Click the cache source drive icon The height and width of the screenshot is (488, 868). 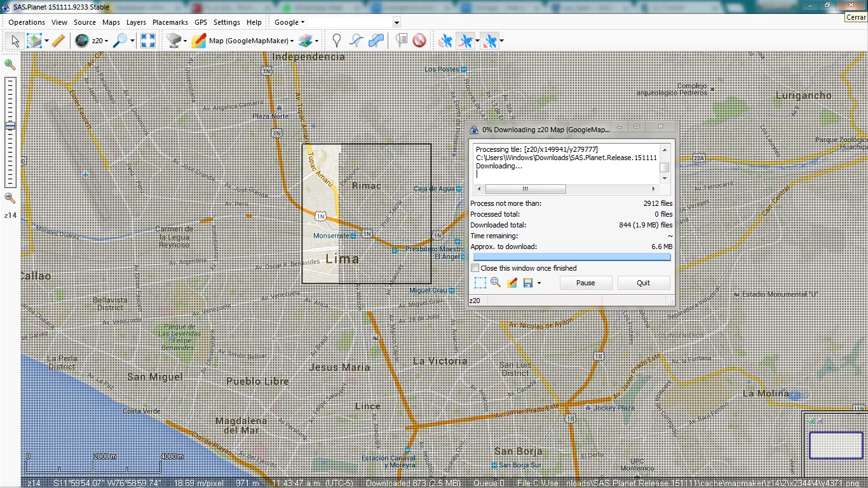pyautogui.click(x=173, y=41)
